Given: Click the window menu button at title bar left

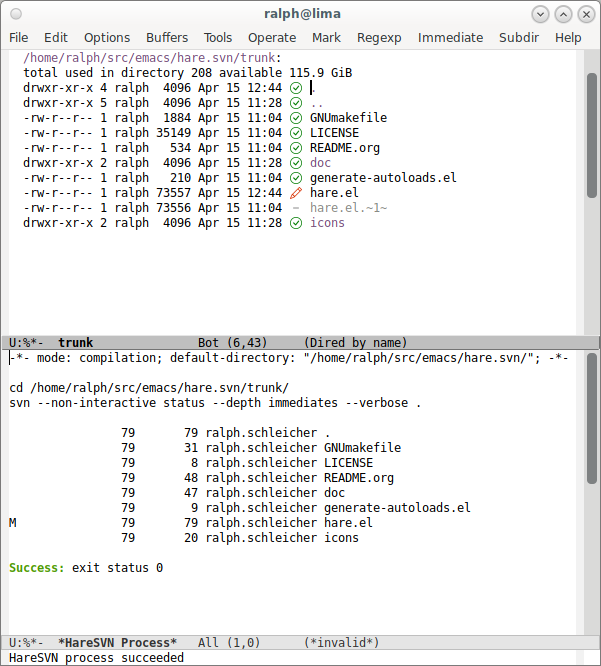Looking at the screenshot, I should [x=16, y=14].
